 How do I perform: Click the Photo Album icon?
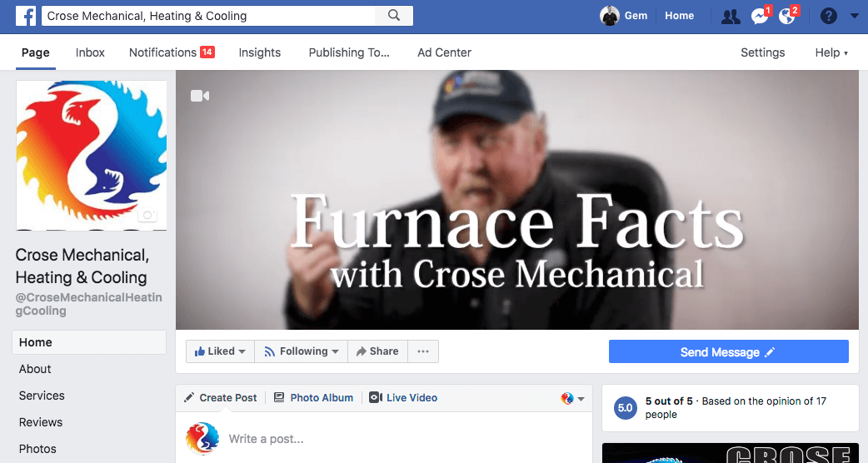pos(279,397)
